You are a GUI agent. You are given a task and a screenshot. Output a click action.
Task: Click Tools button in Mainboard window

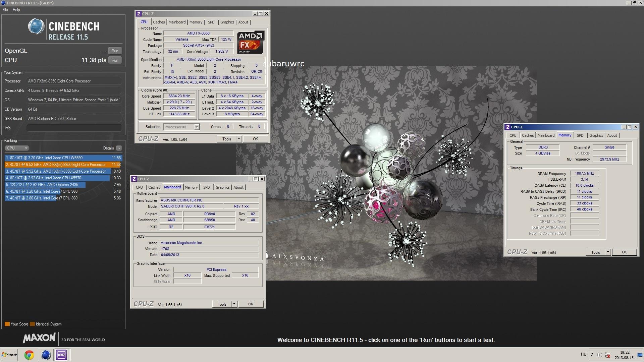click(x=222, y=304)
